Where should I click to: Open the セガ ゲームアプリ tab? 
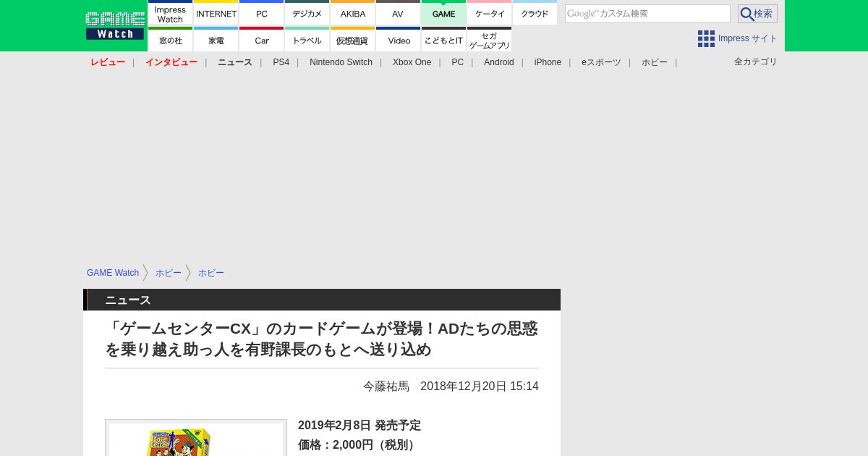(x=489, y=39)
